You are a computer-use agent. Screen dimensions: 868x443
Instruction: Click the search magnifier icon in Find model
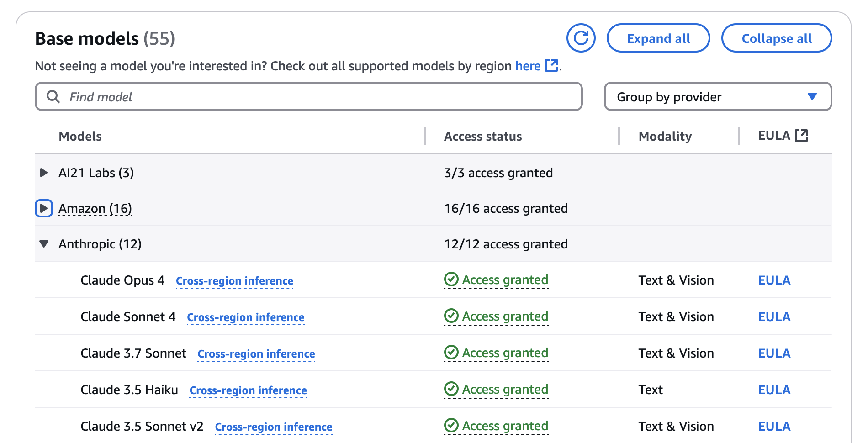[x=53, y=97]
